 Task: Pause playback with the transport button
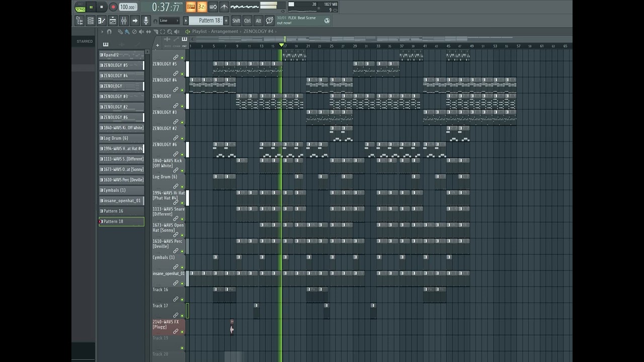pyautogui.click(x=91, y=7)
